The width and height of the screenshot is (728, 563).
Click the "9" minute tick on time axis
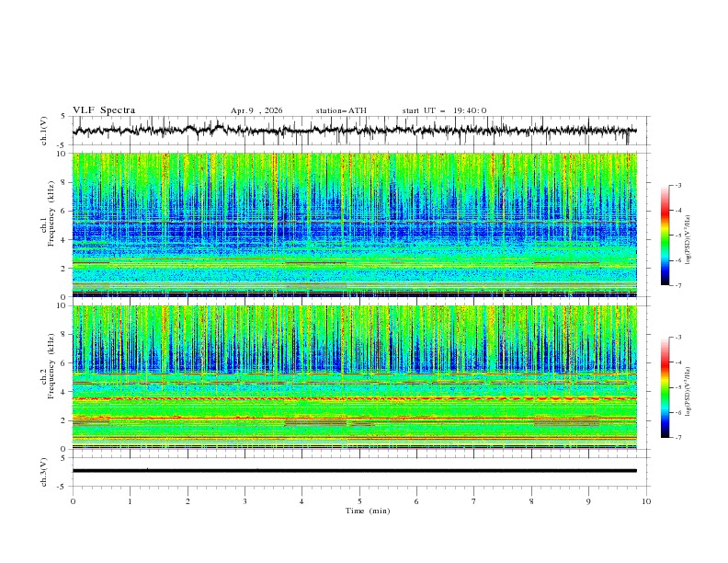[x=588, y=501]
